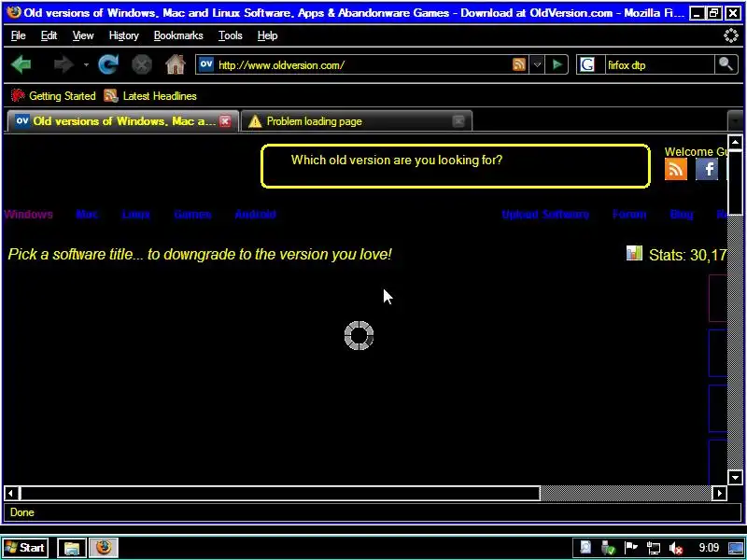This screenshot has width=747, height=560.
Task: Click the 'Which old version' search field
Action: tap(456, 166)
